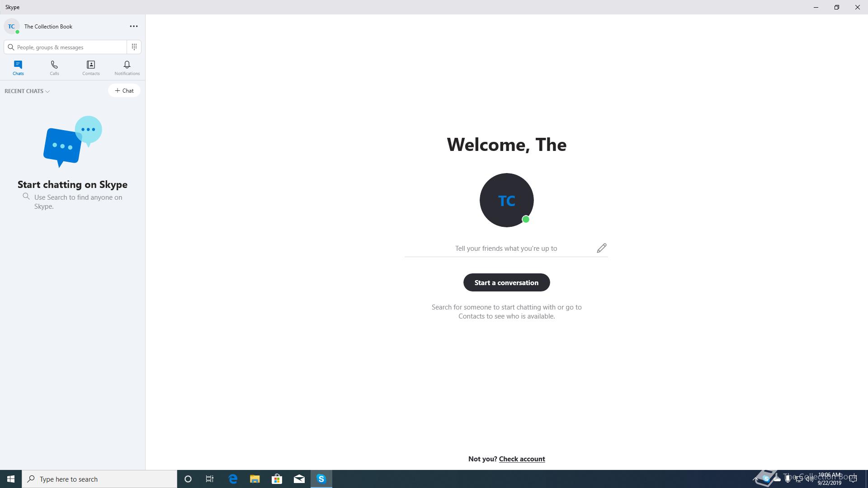868x488 pixels.
Task: Click the search magnifier icon in sidebar
Action: [x=11, y=47]
